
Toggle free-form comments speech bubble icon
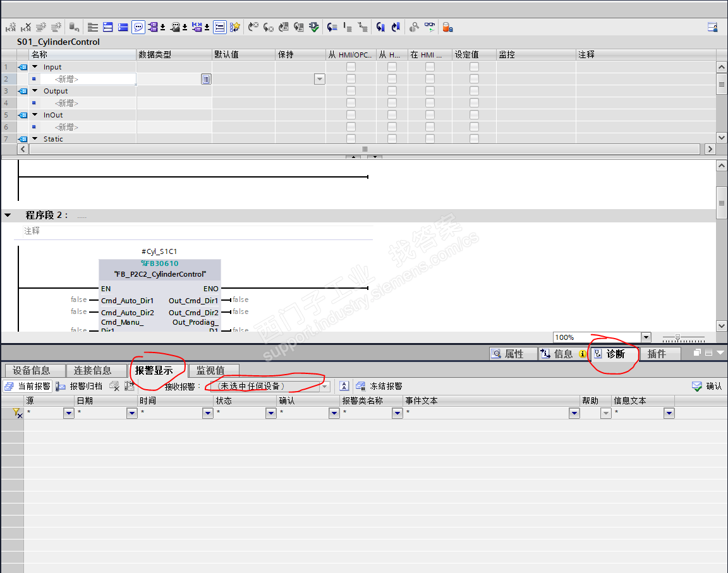coord(138,27)
